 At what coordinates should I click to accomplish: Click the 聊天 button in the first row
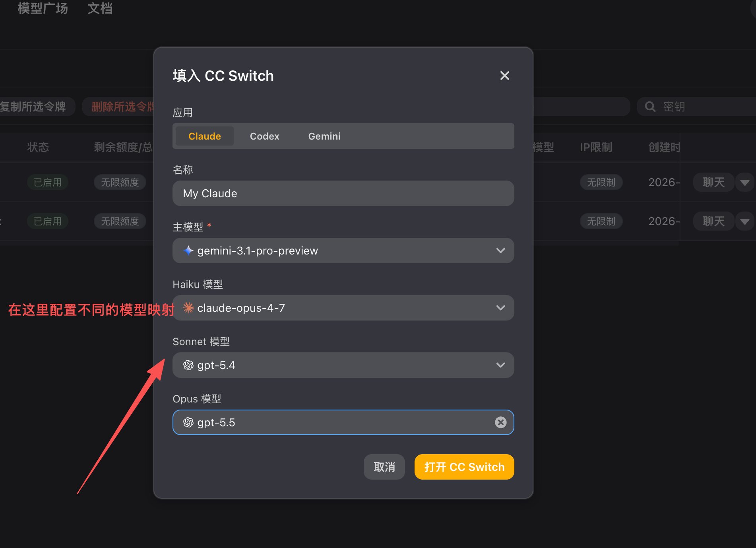(713, 182)
